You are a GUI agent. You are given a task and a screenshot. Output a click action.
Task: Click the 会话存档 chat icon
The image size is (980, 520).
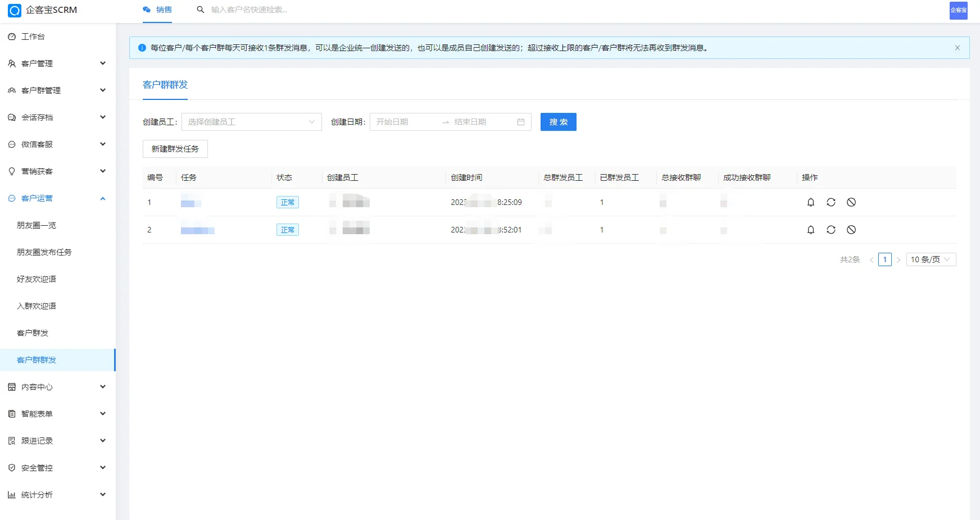pos(12,117)
